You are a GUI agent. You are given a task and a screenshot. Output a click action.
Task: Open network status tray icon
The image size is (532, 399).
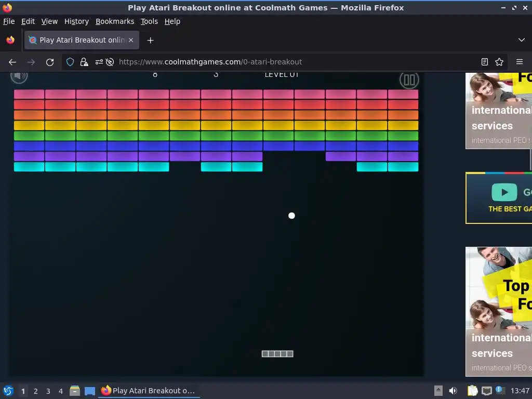pyautogui.click(x=486, y=391)
